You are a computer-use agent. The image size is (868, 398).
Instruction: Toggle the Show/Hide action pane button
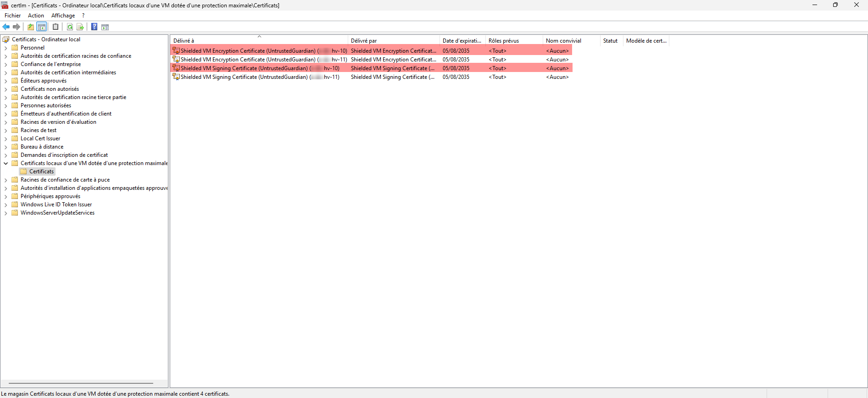pos(105,27)
